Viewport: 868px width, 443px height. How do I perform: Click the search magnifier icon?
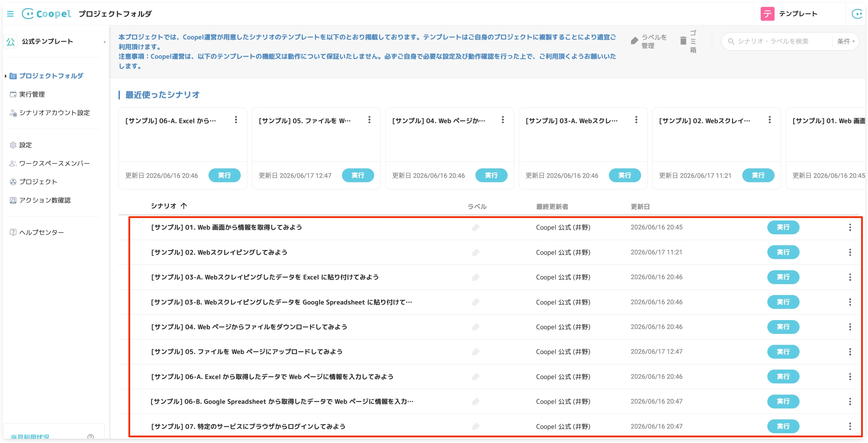(x=731, y=41)
